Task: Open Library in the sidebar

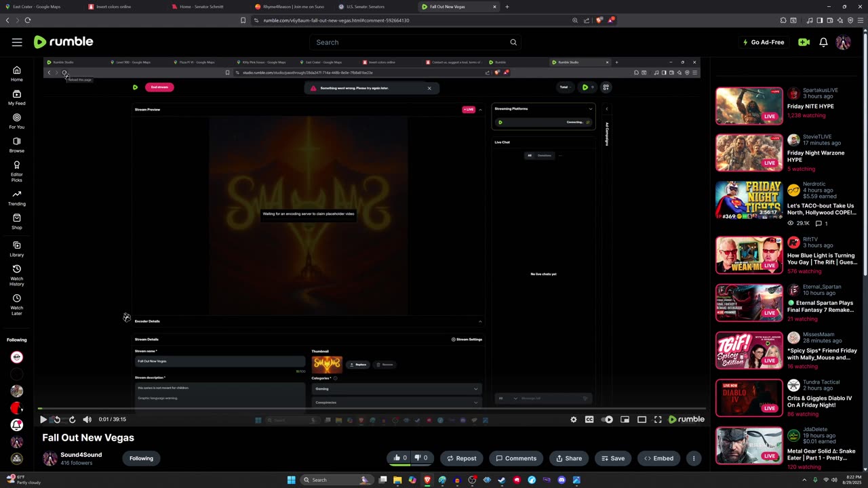Action: click(x=17, y=249)
